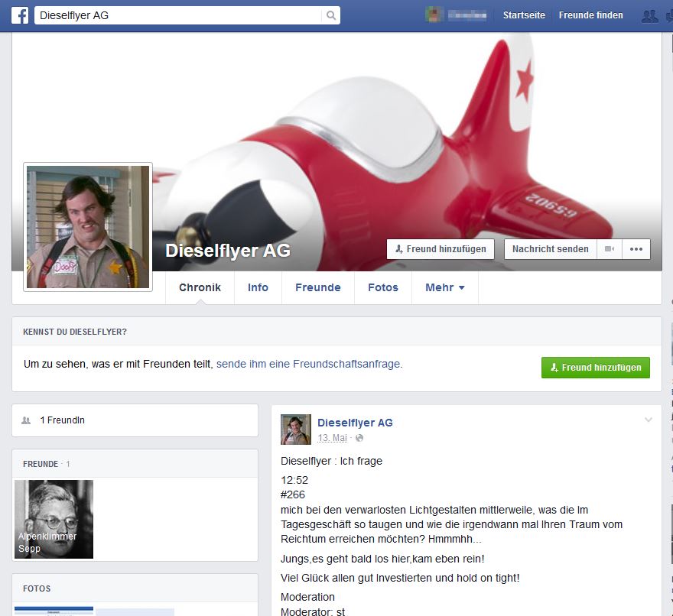Open the first photo thumbnail under FOTOS
The height and width of the screenshot is (616, 673).
[x=54, y=611]
